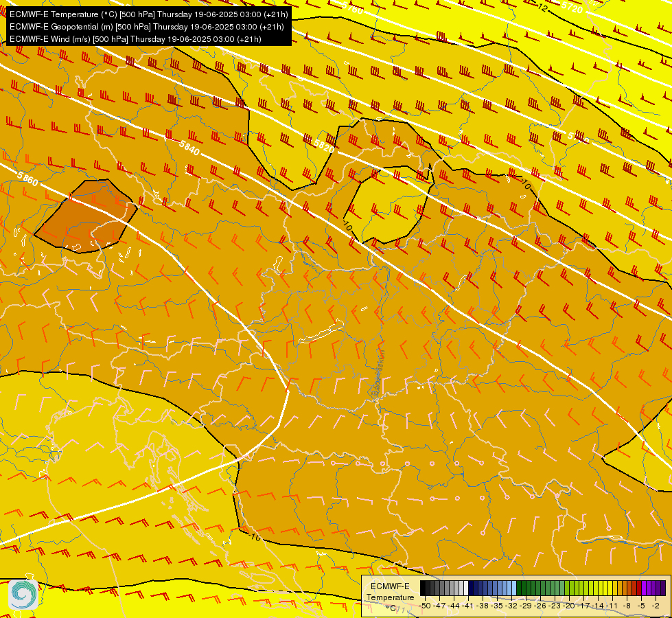The height and width of the screenshot is (618, 672).
Task: Click the -35 legend tick label
Action: click(x=497, y=606)
